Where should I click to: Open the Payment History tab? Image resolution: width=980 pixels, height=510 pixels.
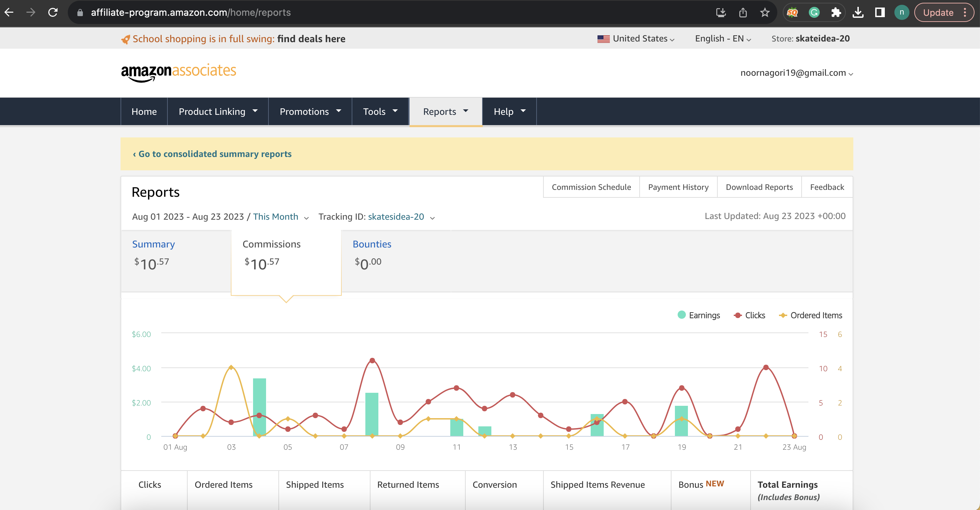click(678, 187)
